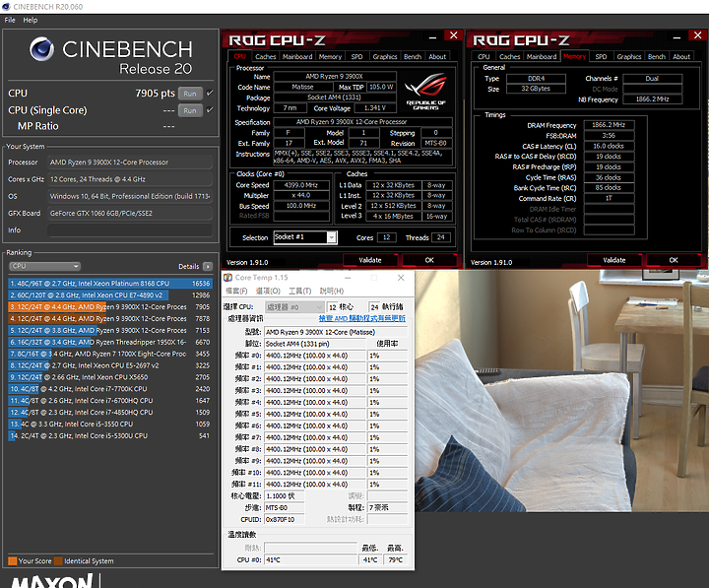Open SPD tab in right CPU-Z
This screenshot has width=709, height=588.
coord(602,57)
